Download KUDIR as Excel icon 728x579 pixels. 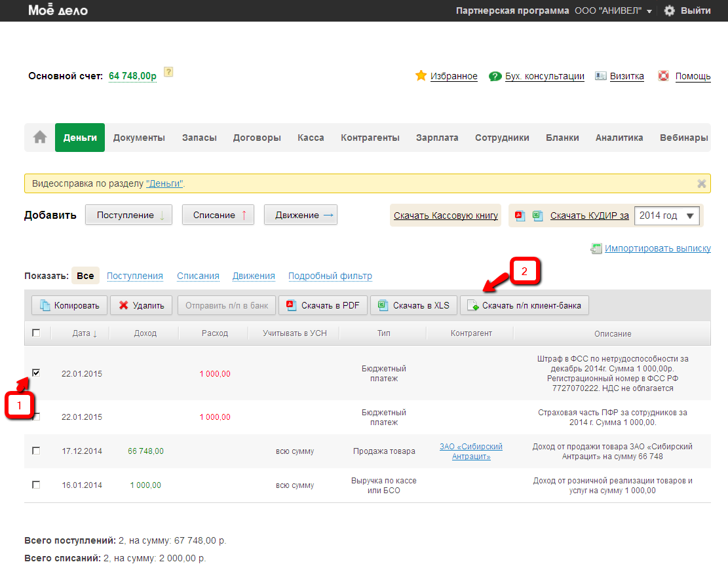pos(537,215)
